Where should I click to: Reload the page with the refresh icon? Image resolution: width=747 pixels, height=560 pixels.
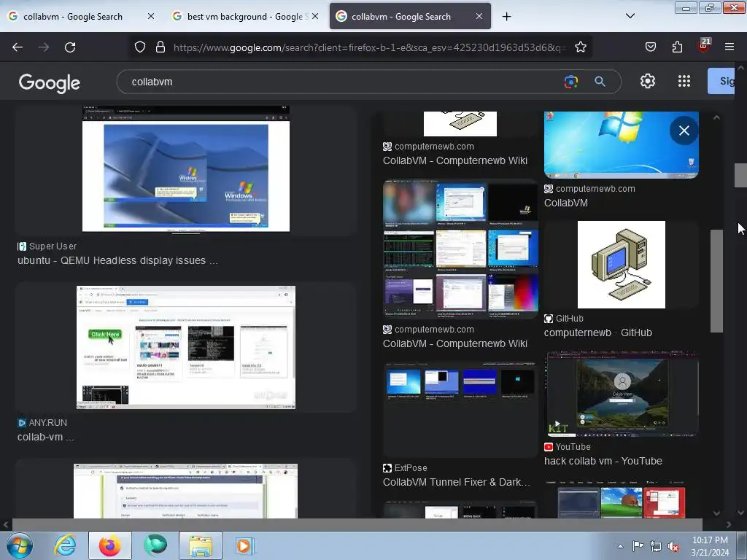click(70, 47)
